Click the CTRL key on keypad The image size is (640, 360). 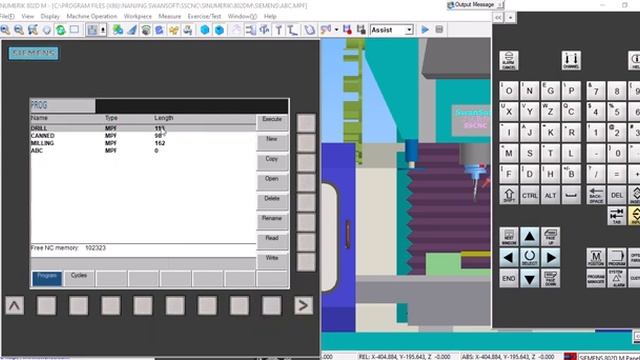pyautogui.click(x=529, y=195)
